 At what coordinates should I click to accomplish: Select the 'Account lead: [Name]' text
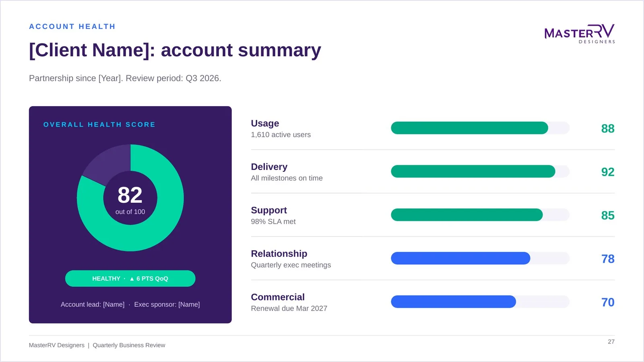tap(93, 304)
